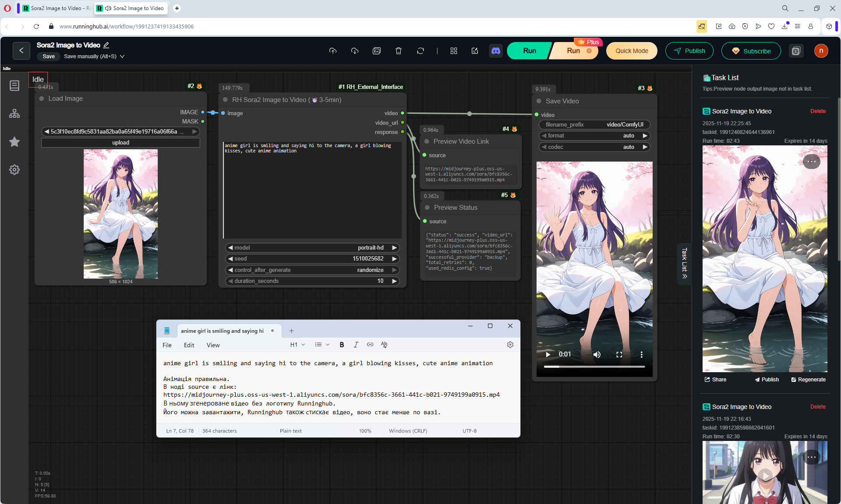
Task: Click the Discord icon in toolbar
Action: (495, 51)
